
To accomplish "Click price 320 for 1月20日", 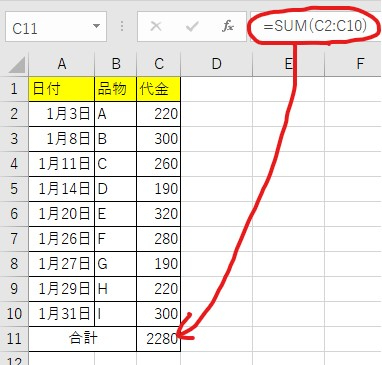I will (x=159, y=214).
